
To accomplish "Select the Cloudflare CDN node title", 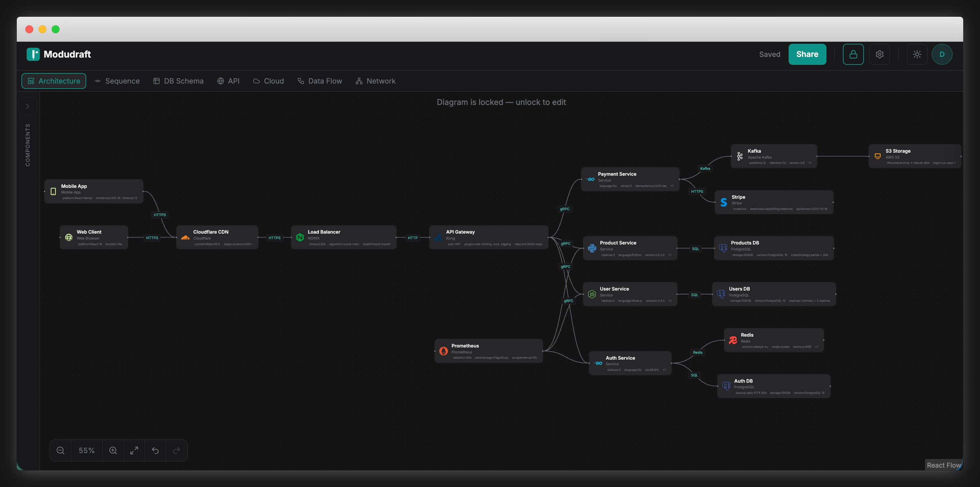I will 211,232.
